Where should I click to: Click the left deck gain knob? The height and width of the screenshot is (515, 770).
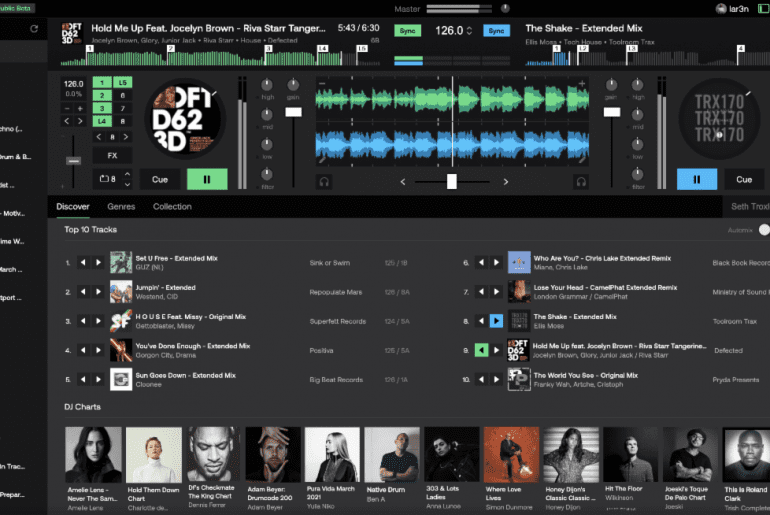[293, 85]
